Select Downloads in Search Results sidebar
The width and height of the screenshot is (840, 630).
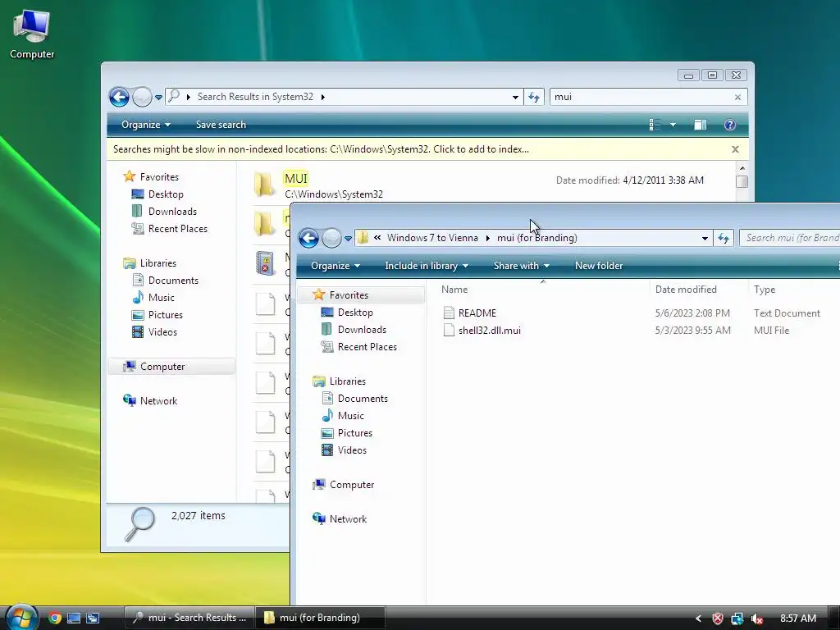[171, 211]
